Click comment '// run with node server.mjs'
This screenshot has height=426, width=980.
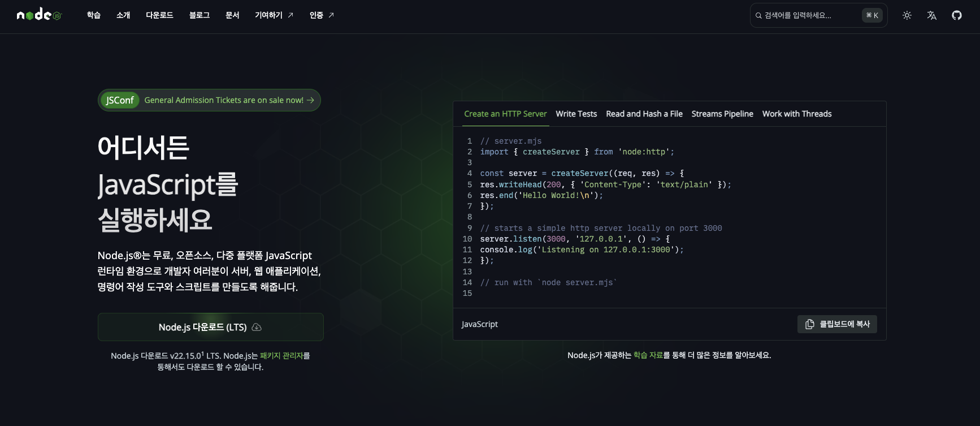(548, 282)
